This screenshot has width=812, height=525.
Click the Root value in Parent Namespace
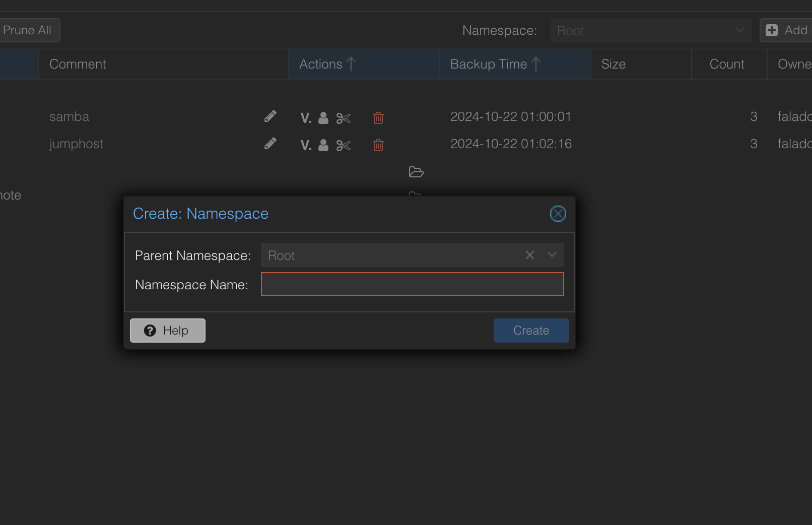(x=281, y=255)
